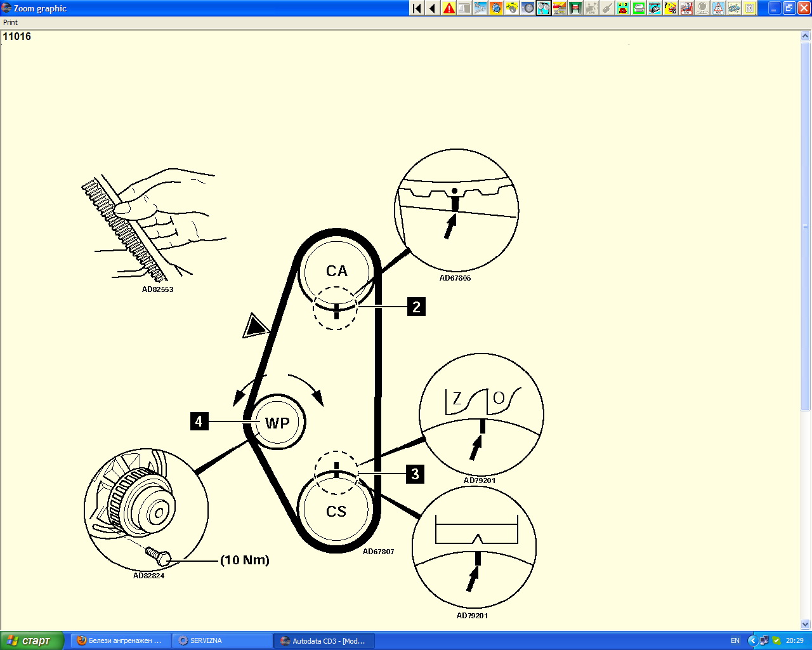Screen dimensions: 812x650
Task: Expand hidden system tray icons arrow
Action: click(752, 640)
